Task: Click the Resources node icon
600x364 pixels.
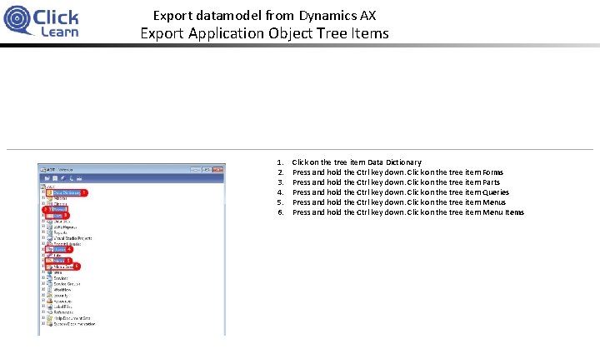Action: click(x=49, y=302)
